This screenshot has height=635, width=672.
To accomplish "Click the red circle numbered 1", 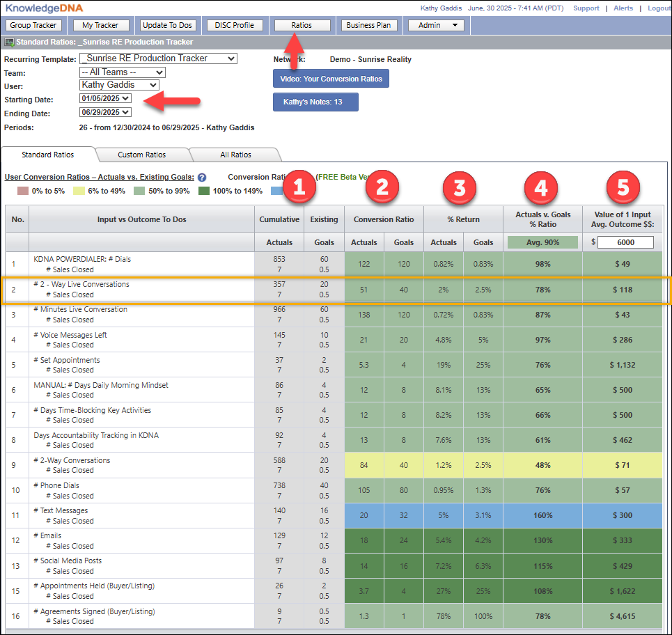I will tap(299, 186).
